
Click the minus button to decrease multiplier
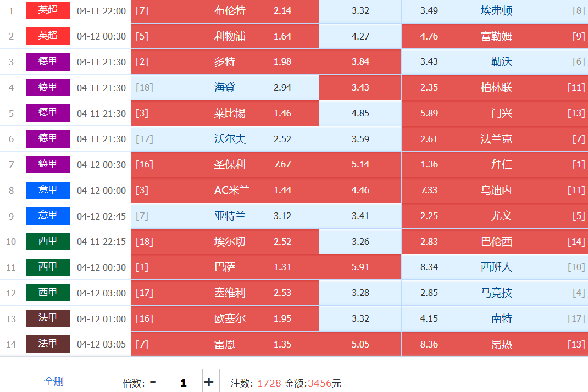(x=153, y=382)
